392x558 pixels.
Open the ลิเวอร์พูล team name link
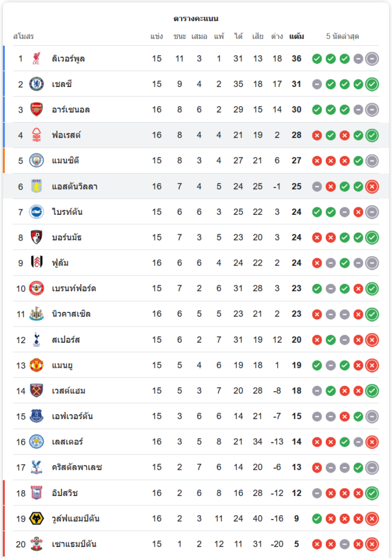(68, 59)
